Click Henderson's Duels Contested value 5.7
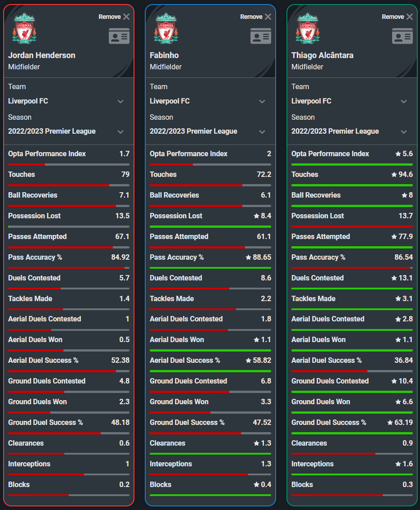 (125, 278)
